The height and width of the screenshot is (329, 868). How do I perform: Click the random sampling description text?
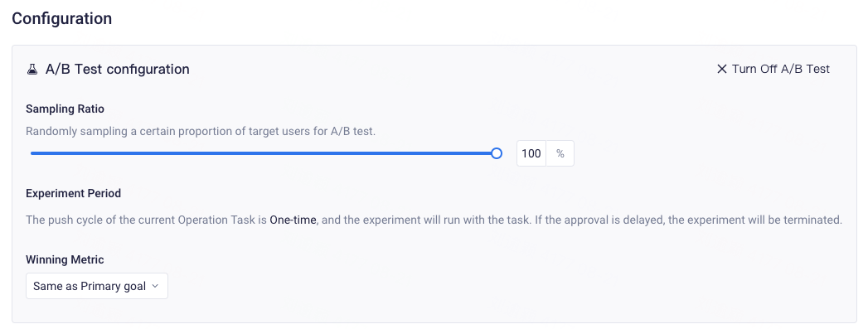201,132
